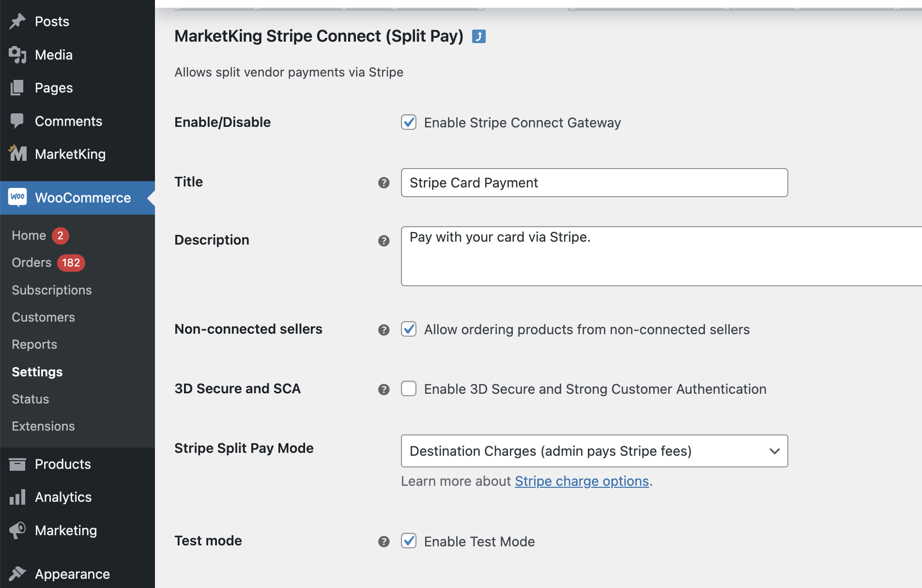Click help icon for Non-connected sellers
Viewport: 922px width, 588px height.
(x=384, y=330)
